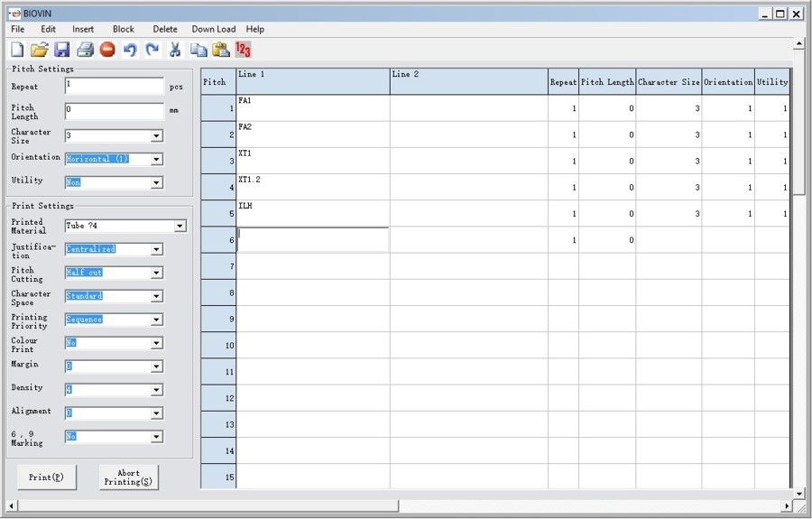Undo the last action
The width and height of the screenshot is (812, 519).
coord(130,50)
